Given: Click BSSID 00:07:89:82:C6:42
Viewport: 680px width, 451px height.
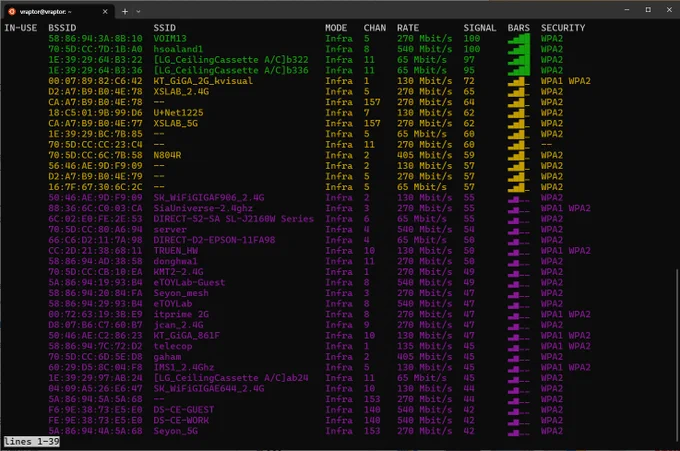Looking at the screenshot, I should click(95, 81).
